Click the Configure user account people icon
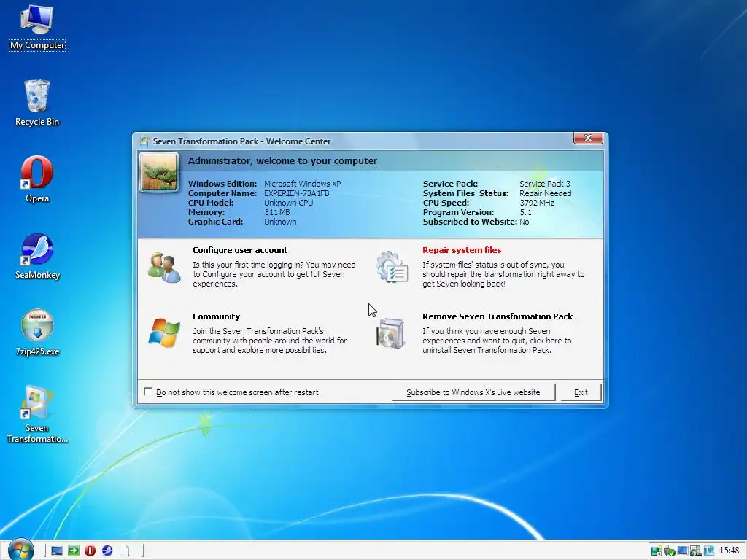 164,268
